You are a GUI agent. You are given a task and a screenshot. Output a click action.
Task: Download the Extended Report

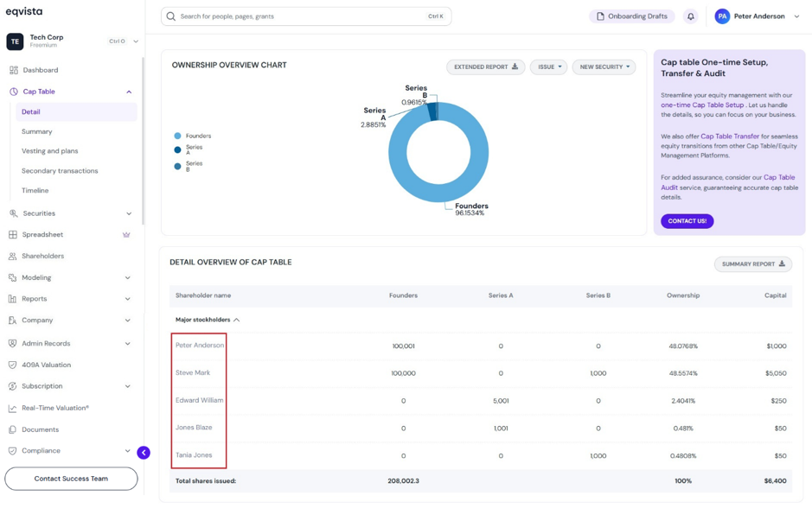click(x=486, y=67)
